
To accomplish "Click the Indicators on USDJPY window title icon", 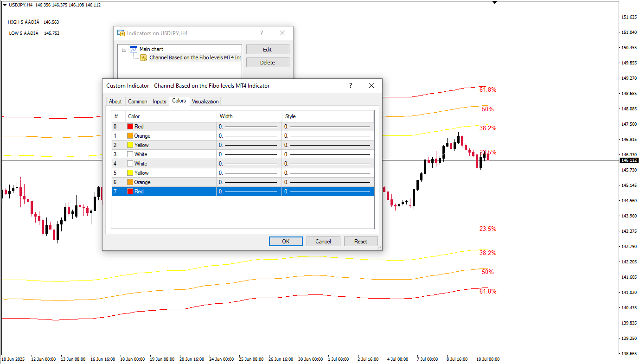I will pyautogui.click(x=121, y=33).
